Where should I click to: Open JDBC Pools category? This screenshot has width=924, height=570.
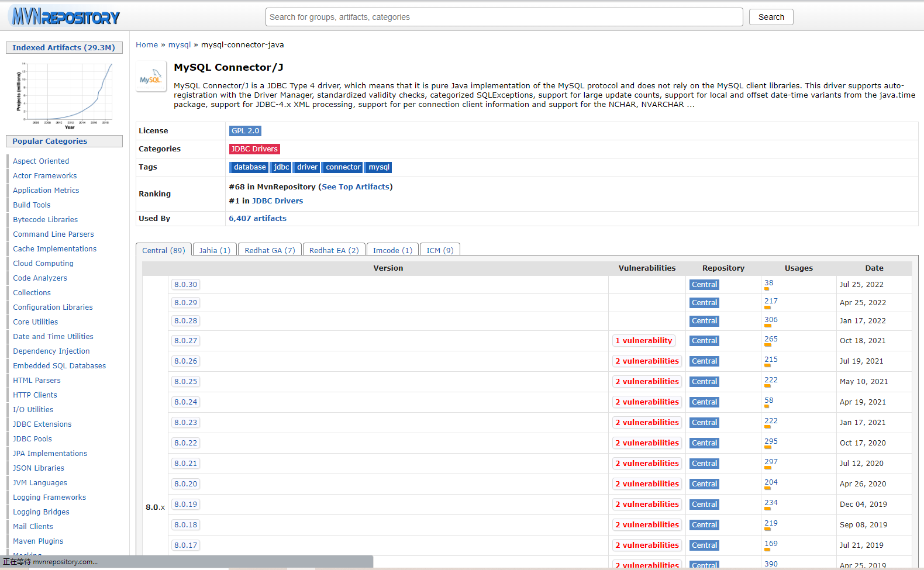click(32, 439)
